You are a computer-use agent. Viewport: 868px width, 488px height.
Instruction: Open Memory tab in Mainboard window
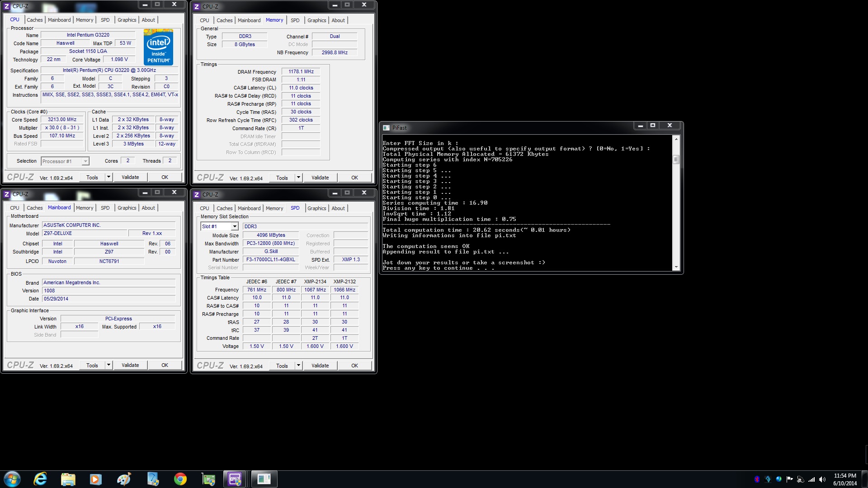(85, 208)
